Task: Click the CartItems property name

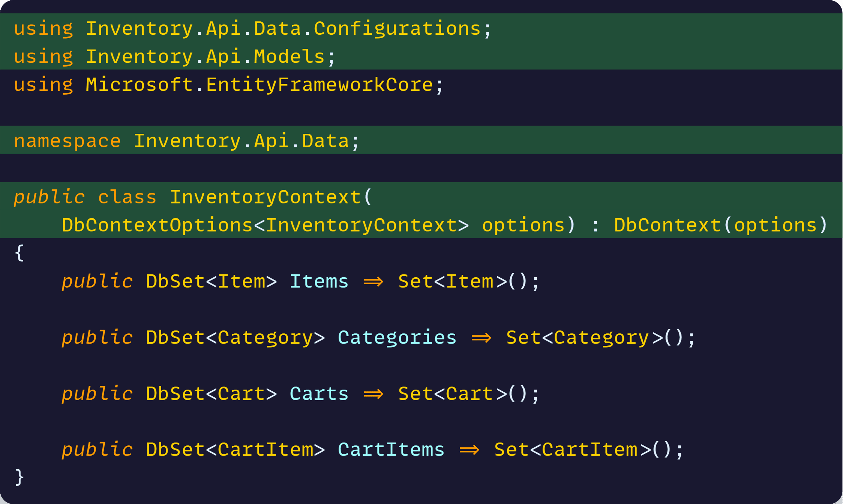Action: point(391,450)
